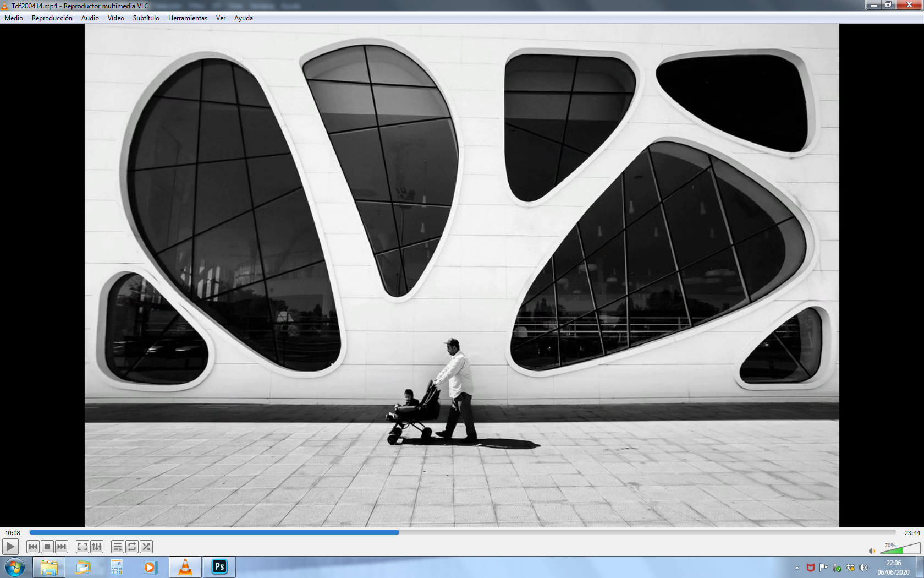This screenshot has width=924, height=578.
Task: Toggle loop repeat mode
Action: 132,547
